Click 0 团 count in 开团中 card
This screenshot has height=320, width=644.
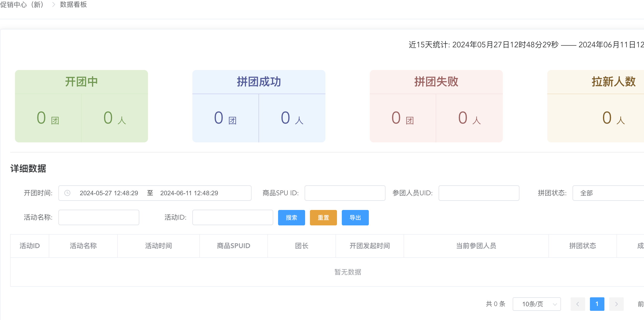pyautogui.click(x=48, y=118)
